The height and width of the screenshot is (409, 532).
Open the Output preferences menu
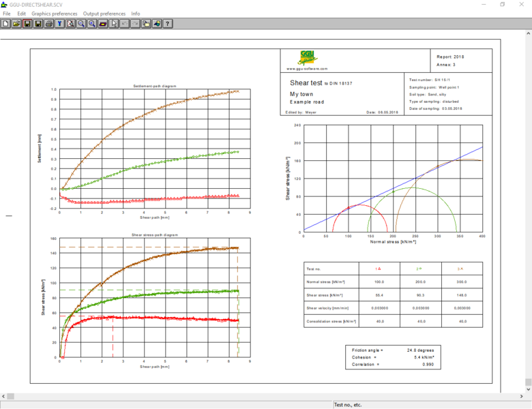104,14
